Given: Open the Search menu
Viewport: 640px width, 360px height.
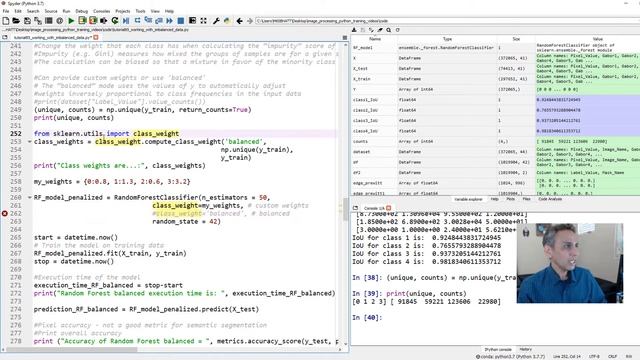Looking at the screenshot, I should [x=33, y=11].
